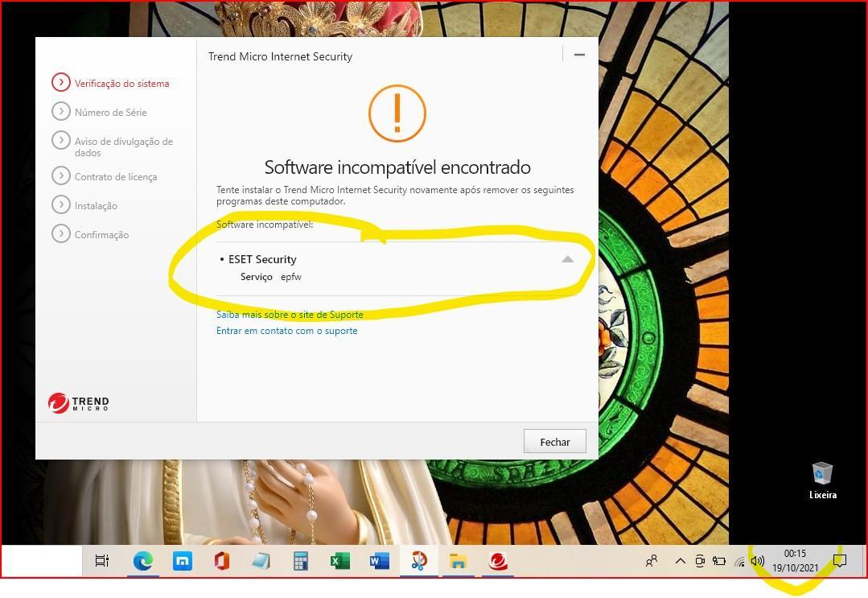The width and height of the screenshot is (868, 598).
Task: Select the 'Número de Série' step
Action: pos(111,113)
